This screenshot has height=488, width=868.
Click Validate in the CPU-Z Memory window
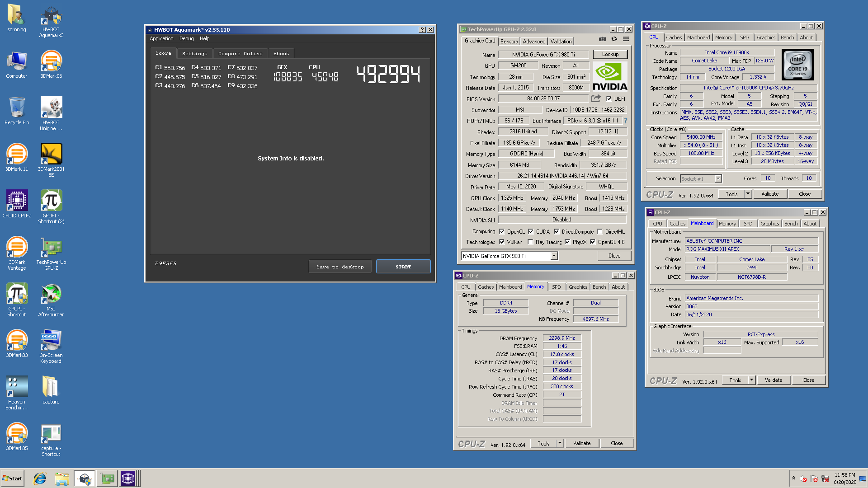click(582, 443)
